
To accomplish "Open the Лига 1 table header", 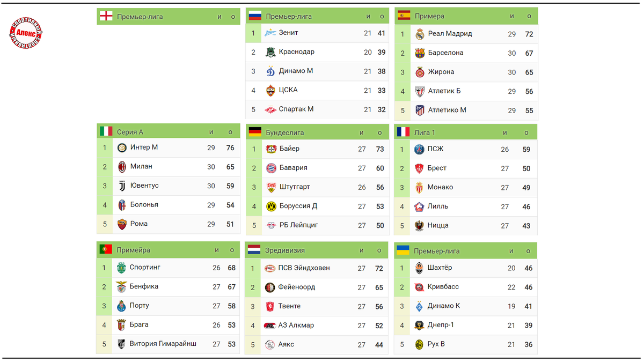I will pyautogui.click(x=466, y=132).
